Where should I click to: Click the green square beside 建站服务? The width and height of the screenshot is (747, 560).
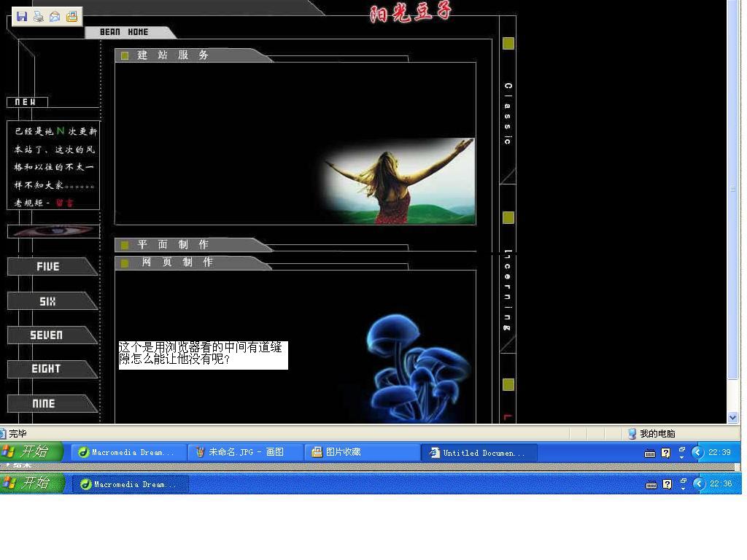[125, 55]
